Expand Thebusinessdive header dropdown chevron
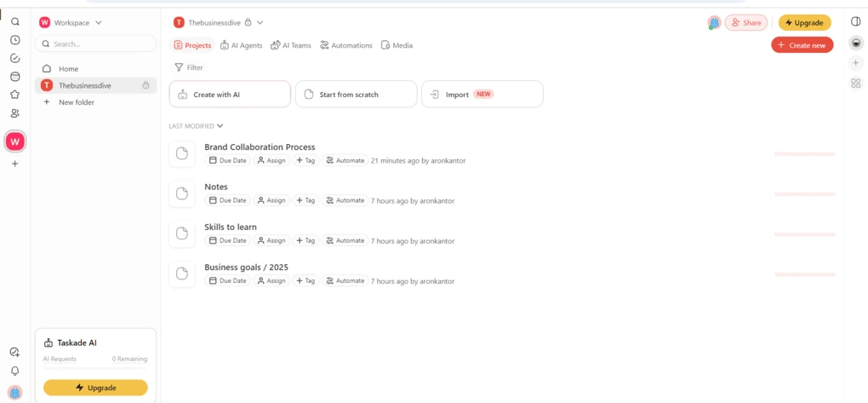 coord(260,23)
